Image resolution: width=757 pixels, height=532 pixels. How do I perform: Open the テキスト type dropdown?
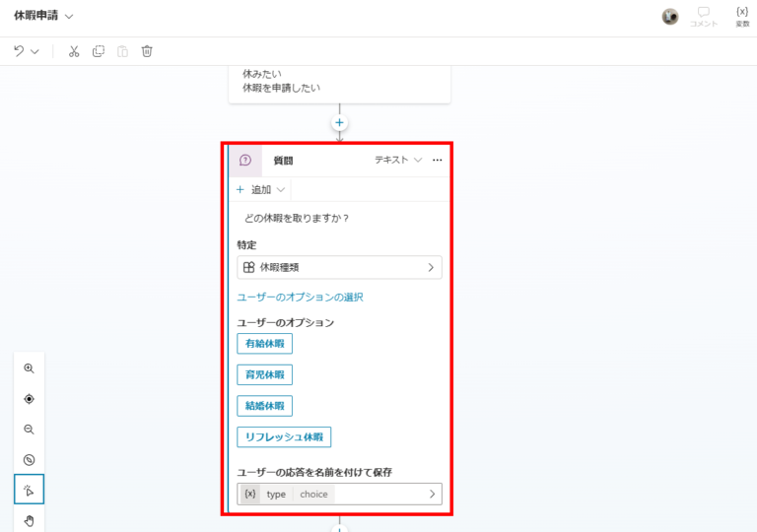tap(398, 160)
